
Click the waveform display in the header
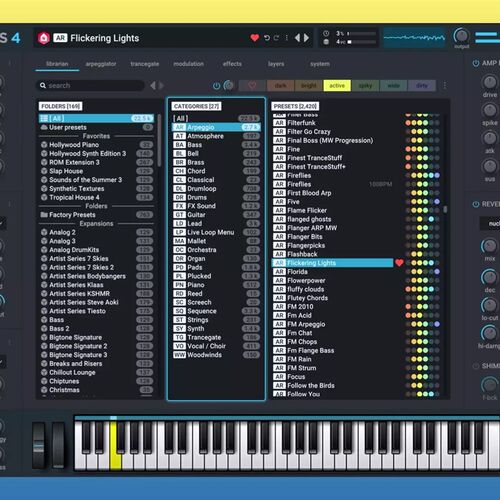pos(414,38)
